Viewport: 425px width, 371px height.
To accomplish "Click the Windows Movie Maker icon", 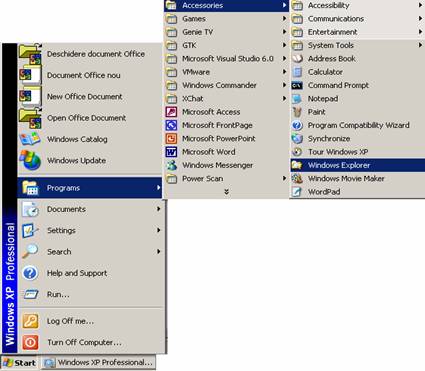I will click(x=297, y=179).
